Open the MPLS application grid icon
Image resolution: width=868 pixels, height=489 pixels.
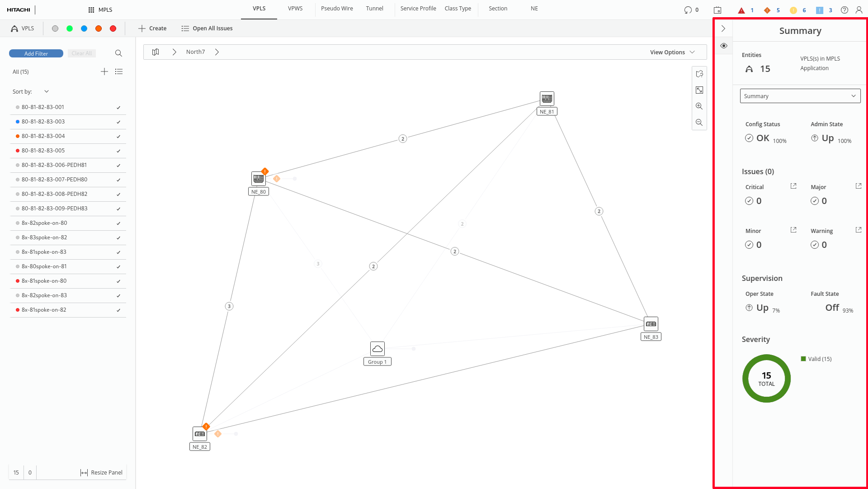(x=91, y=10)
